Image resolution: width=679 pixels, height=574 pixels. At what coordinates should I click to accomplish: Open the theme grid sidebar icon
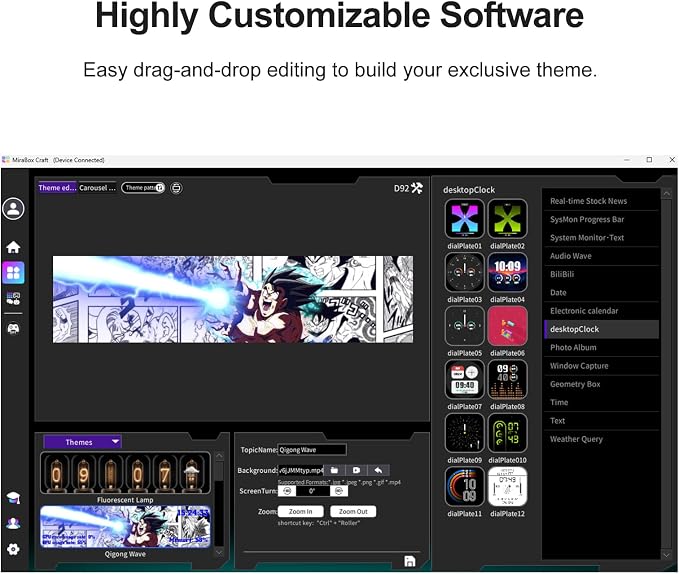[13, 273]
